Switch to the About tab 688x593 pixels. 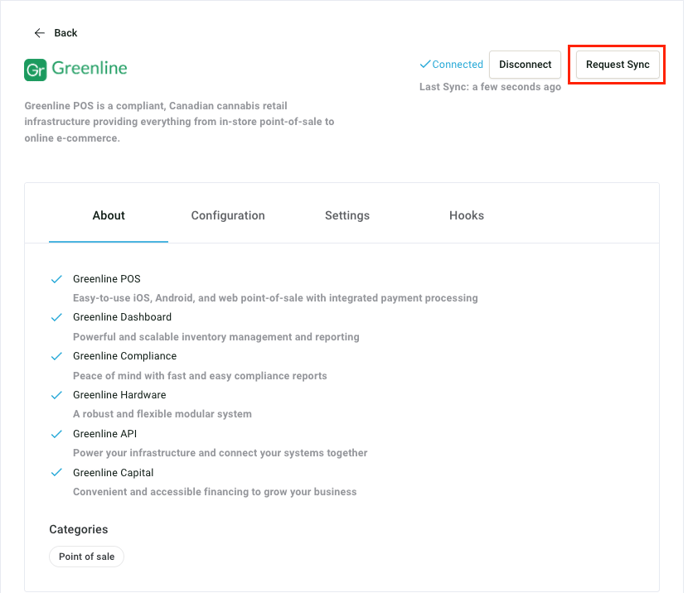click(x=109, y=215)
